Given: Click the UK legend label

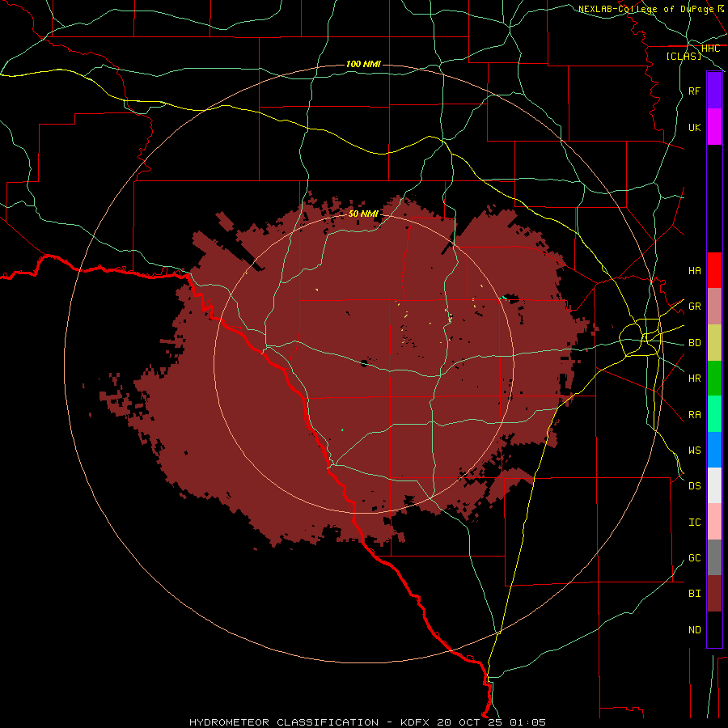Looking at the screenshot, I should pyautogui.click(x=694, y=127).
